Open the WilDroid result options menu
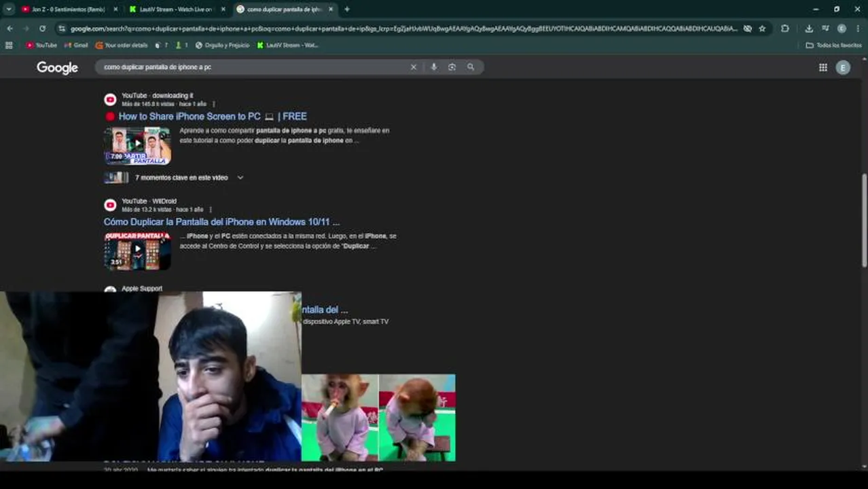868x489 pixels. coord(211,210)
